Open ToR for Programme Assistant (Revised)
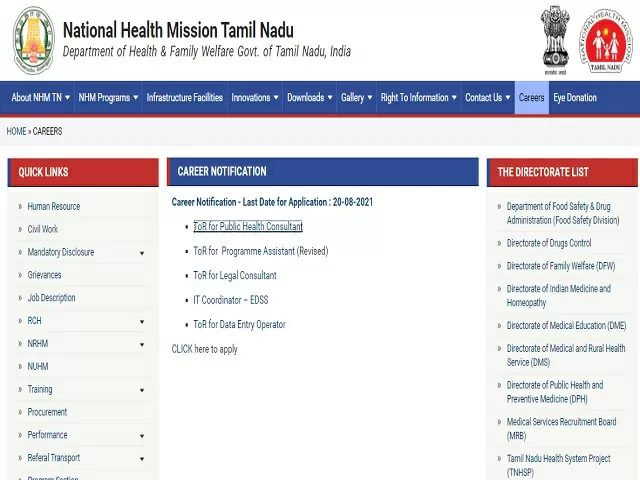The width and height of the screenshot is (640, 480). click(x=261, y=251)
